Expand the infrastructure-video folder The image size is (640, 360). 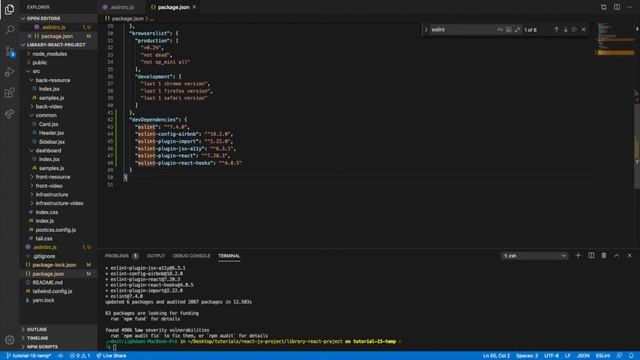[58, 203]
